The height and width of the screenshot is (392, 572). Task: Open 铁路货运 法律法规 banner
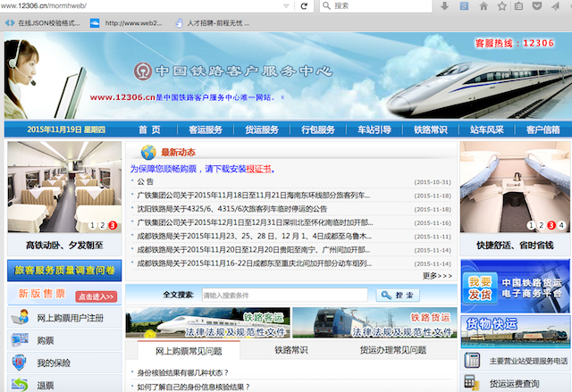[374, 322]
